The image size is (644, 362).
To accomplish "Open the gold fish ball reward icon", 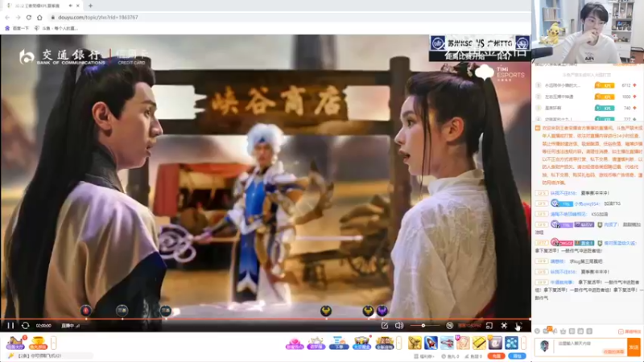I will click(38, 343).
